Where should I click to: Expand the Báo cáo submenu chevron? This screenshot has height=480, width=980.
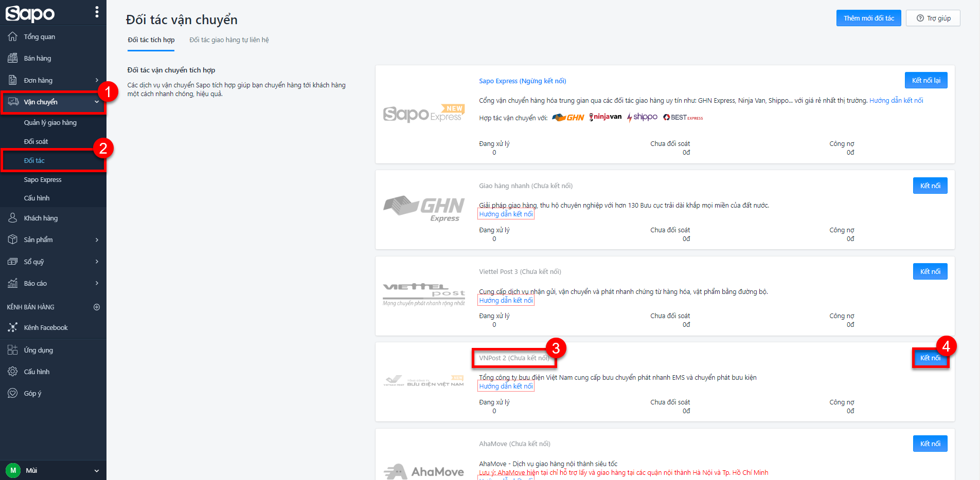coord(97,283)
